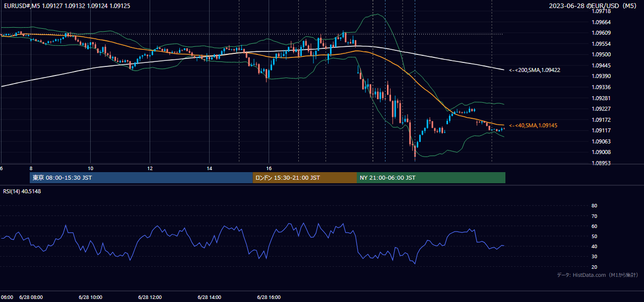Viewport: 644px width, 302px height.
Task: Click price axis value 1.09172
Action: 601,120
